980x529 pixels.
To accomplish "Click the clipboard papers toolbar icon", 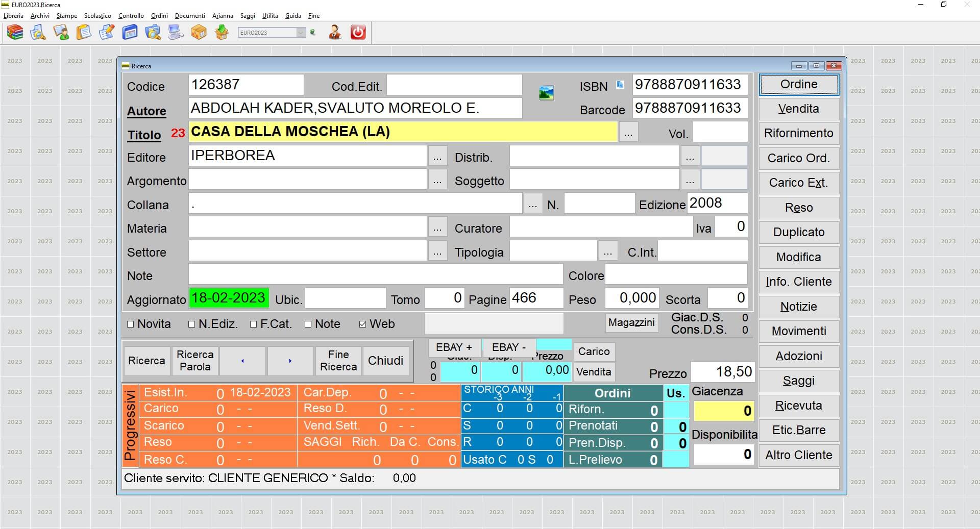I will click(x=84, y=32).
